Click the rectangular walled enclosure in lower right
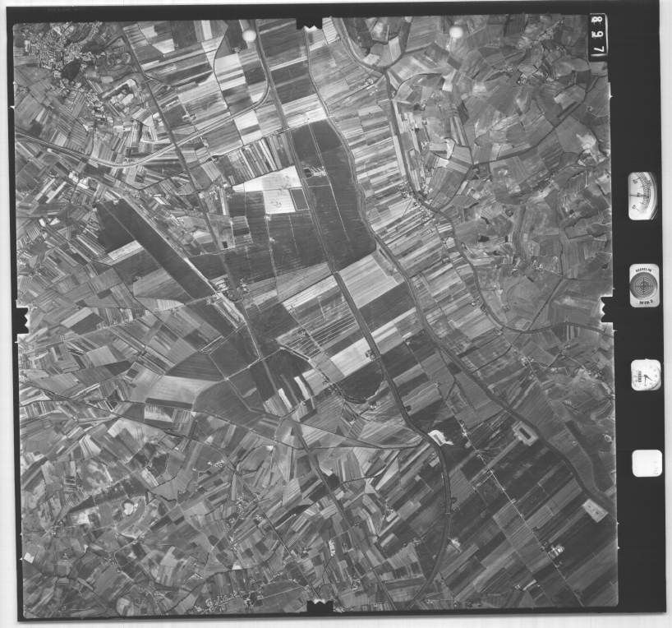Image resolution: width=672 pixels, height=628 pixels. tap(522, 432)
